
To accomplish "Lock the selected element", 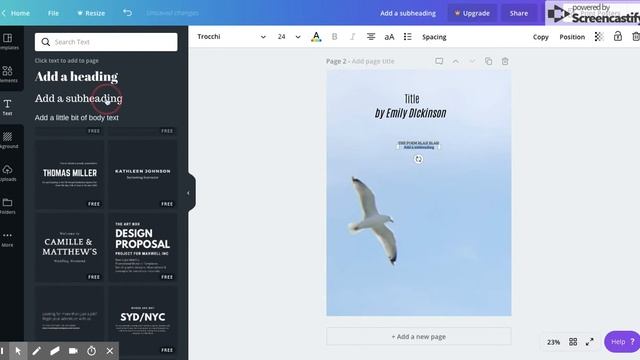I will pos(618,36).
